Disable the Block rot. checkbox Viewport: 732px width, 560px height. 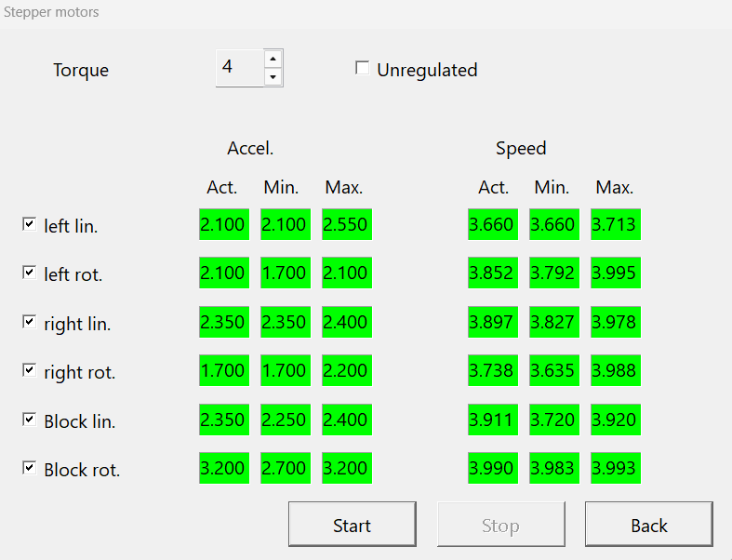point(29,468)
